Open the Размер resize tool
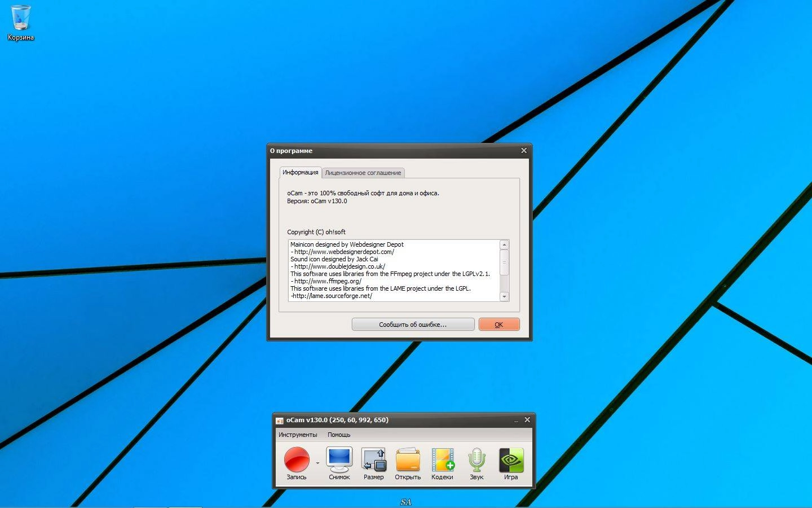This screenshot has height=508, width=812. (373, 463)
